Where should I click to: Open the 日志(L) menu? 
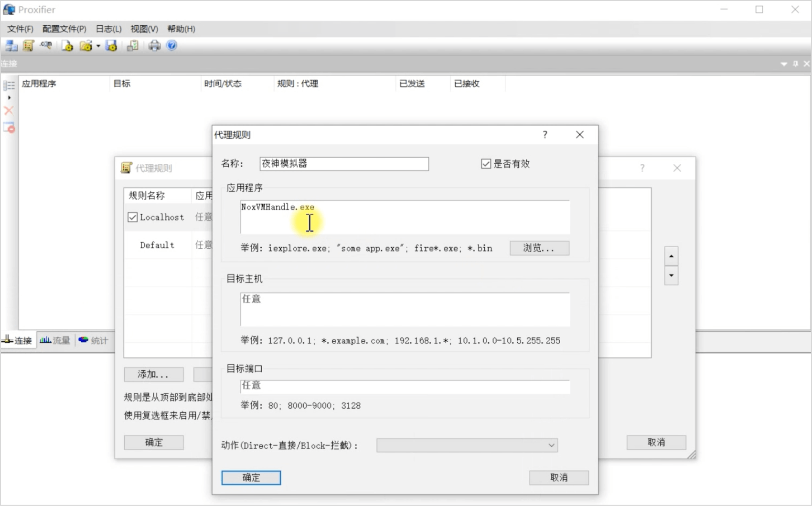tap(108, 29)
